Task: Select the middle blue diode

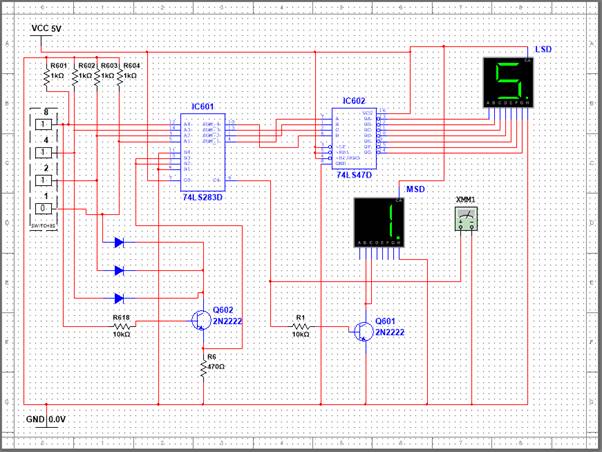Action: pos(119,271)
